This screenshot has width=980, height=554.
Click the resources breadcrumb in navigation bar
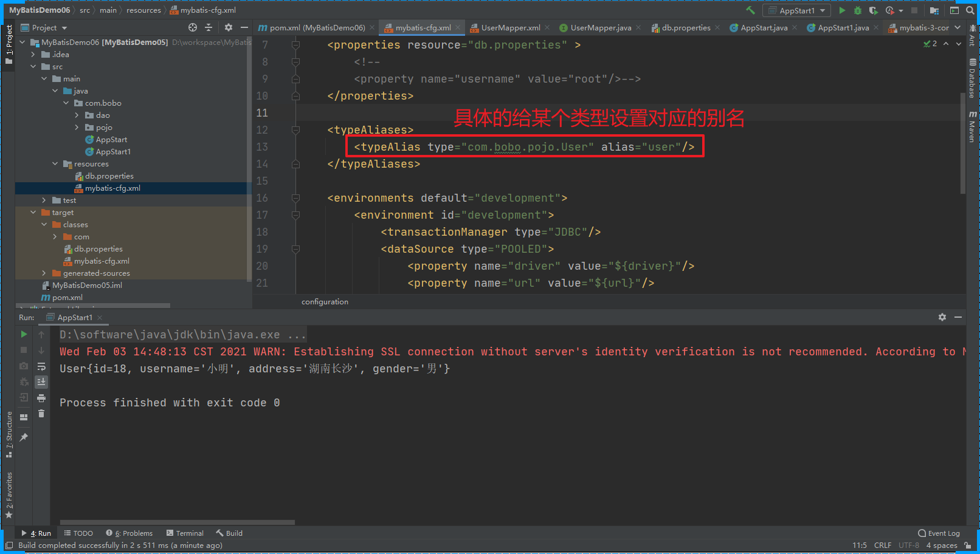[143, 10]
